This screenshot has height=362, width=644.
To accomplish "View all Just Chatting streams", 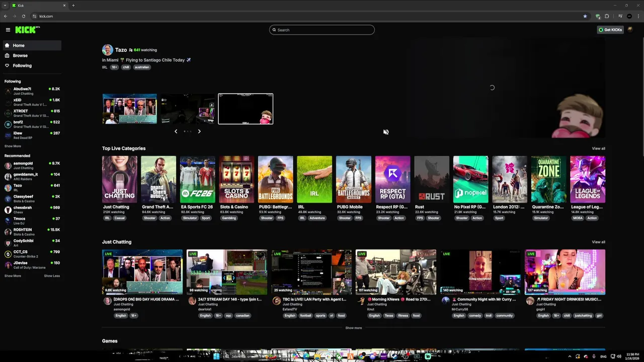I will click(598, 242).
